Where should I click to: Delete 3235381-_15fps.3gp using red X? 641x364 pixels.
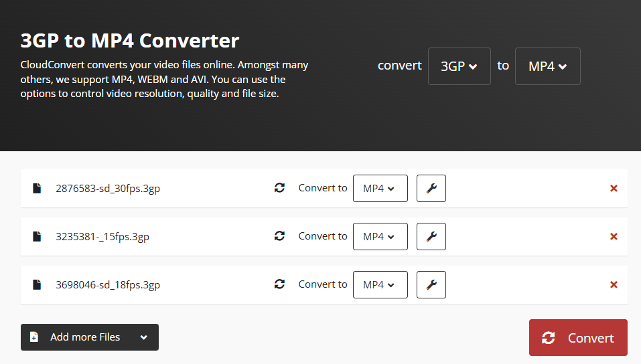[614, 236]
